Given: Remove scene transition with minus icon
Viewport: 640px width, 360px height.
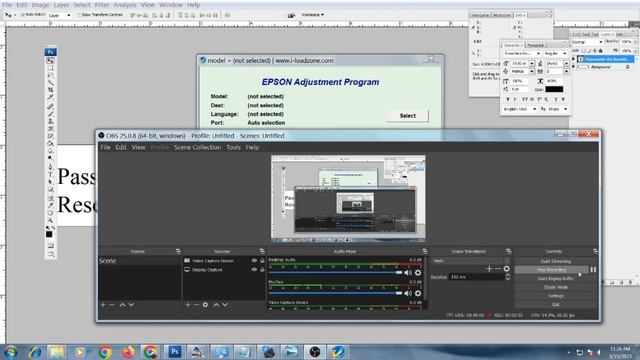Looking at the screenshot, I should 498,269.
